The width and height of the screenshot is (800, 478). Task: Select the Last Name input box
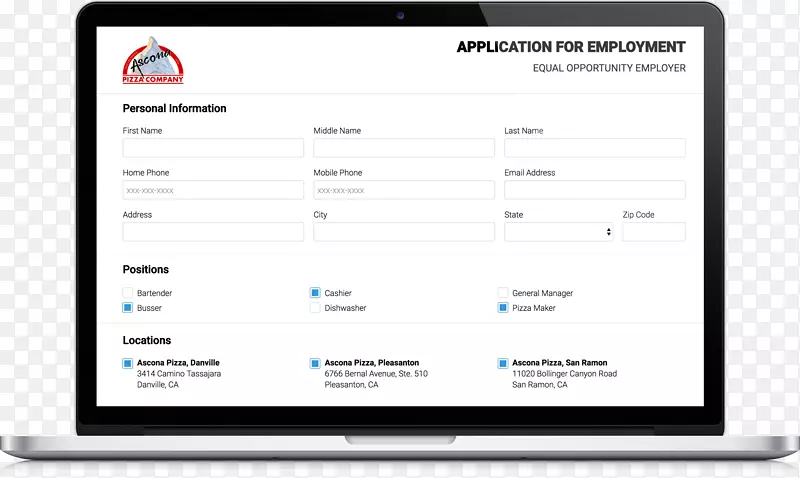[595, 148]
